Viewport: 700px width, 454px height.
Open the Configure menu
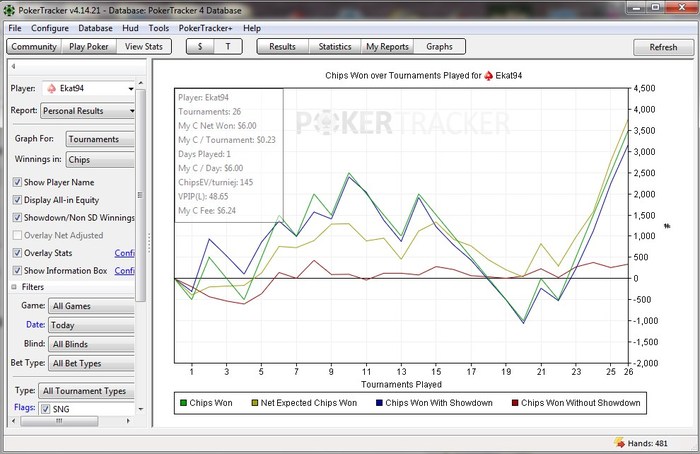[50, 28]
